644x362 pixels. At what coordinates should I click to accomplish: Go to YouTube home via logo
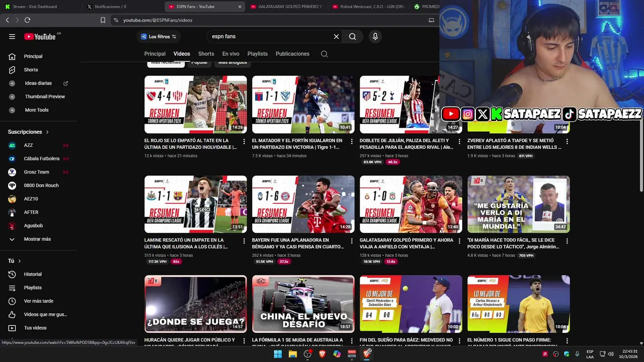click(x=40, y=36)
